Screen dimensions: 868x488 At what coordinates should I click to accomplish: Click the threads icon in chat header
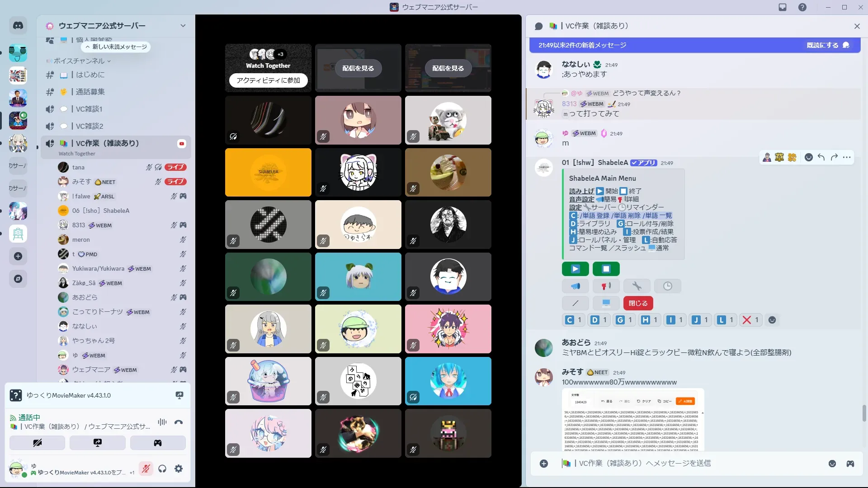click(x=538, y=26)
